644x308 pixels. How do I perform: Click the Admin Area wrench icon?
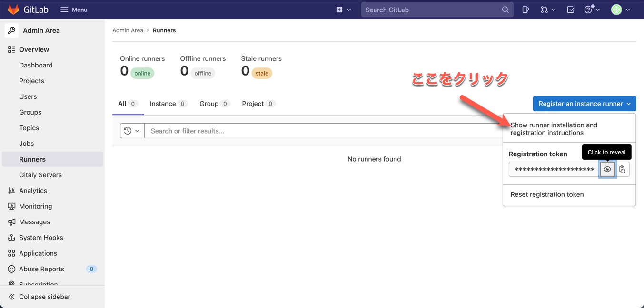click(x=11, y=30)
